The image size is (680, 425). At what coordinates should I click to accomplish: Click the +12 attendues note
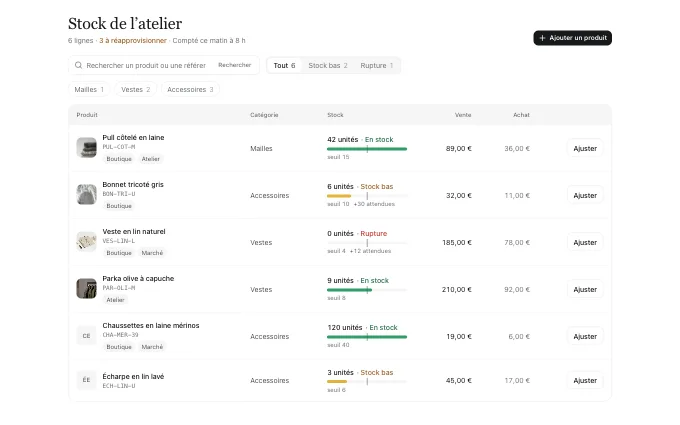[370, 251]
